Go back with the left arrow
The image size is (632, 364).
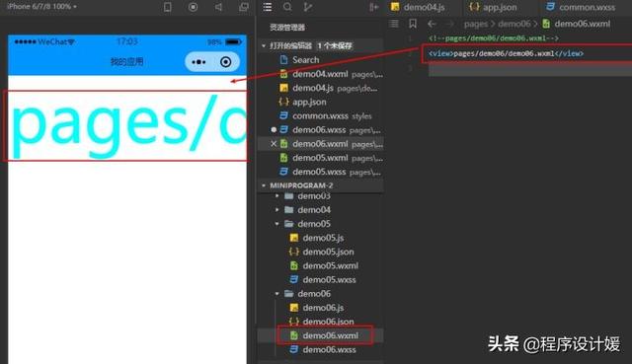432,24
